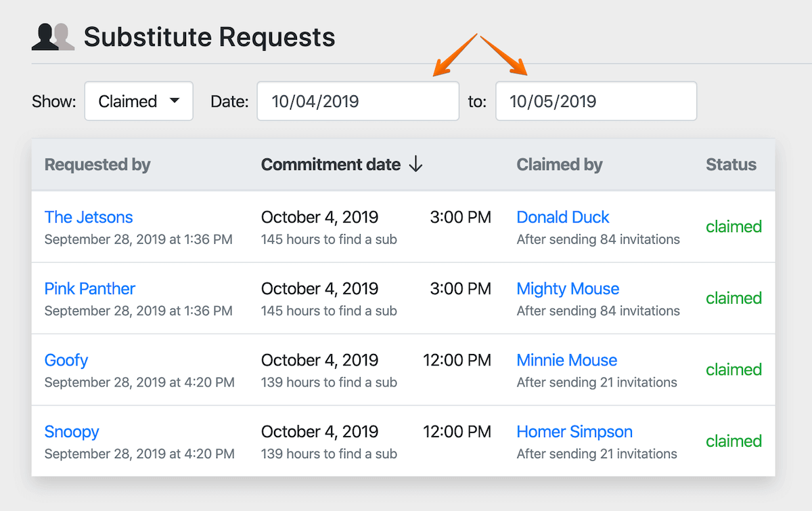Sort by Commitment date column header
This screenshot has height=511, width=812.
(330, 164)
